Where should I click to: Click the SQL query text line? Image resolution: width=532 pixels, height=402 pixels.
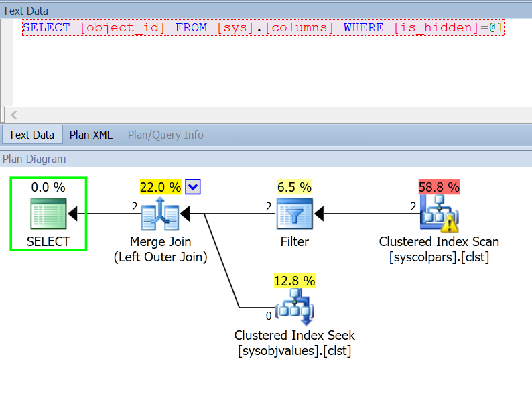[x=263, y=27]
